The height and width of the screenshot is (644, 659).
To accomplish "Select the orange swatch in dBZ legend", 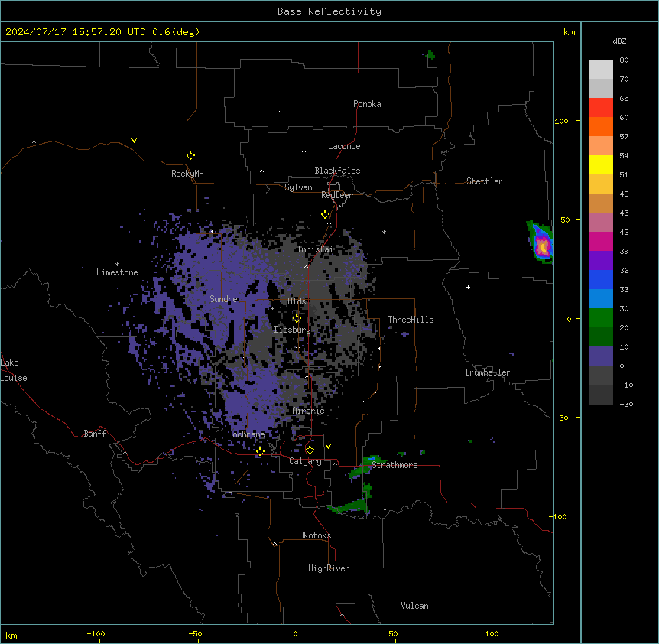I will tap(601, 126).
